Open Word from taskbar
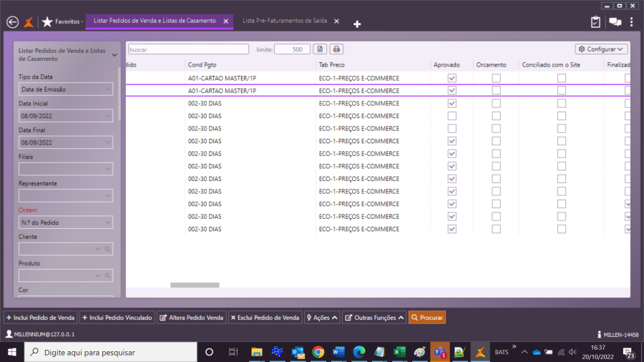The image size is (644, 362). (338, 352)
